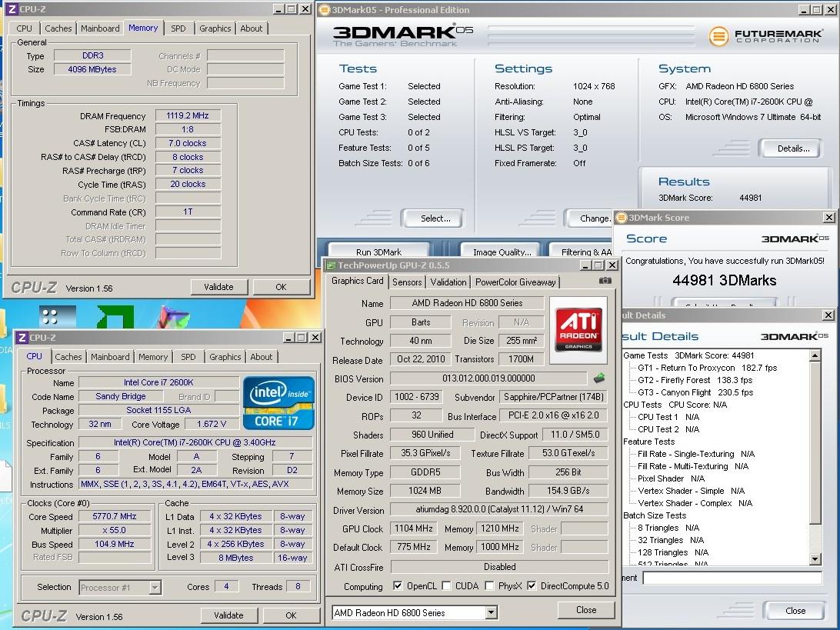
Task: Open the GPU selection dropdown in GPU-Z
Action: [x=491, y=612]
